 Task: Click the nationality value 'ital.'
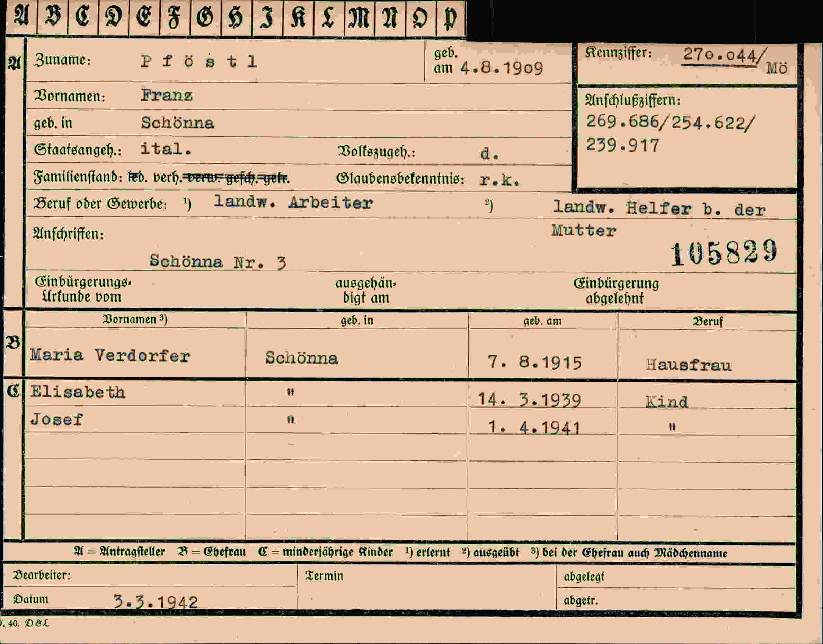coord(166,149)
